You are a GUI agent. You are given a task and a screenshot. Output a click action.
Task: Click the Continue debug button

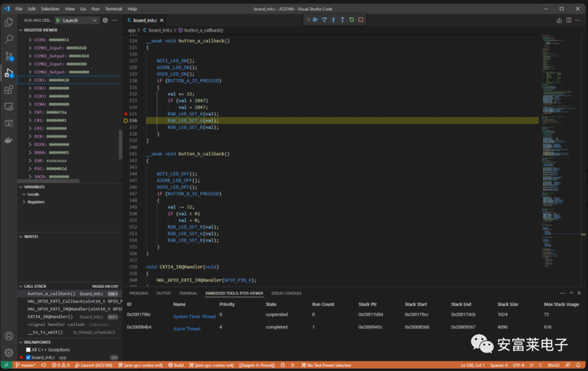[x=315, y=20]
